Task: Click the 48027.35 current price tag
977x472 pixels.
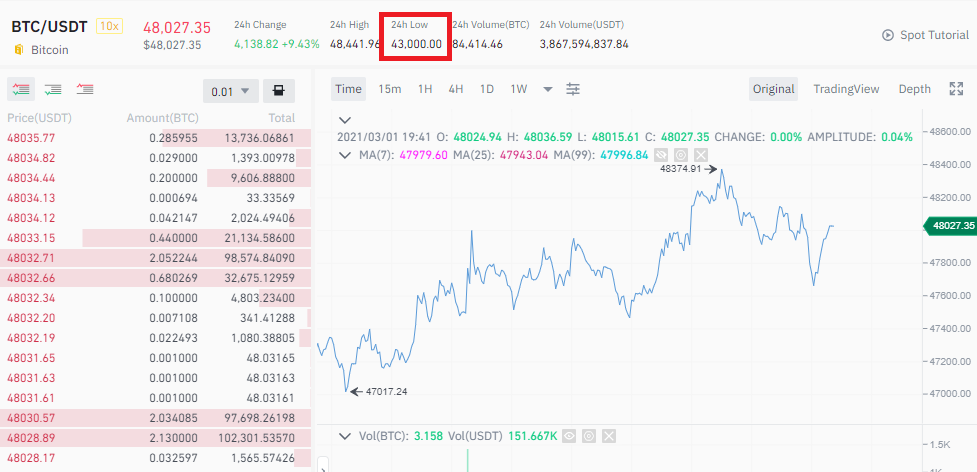Action: [x=949, y=226]
